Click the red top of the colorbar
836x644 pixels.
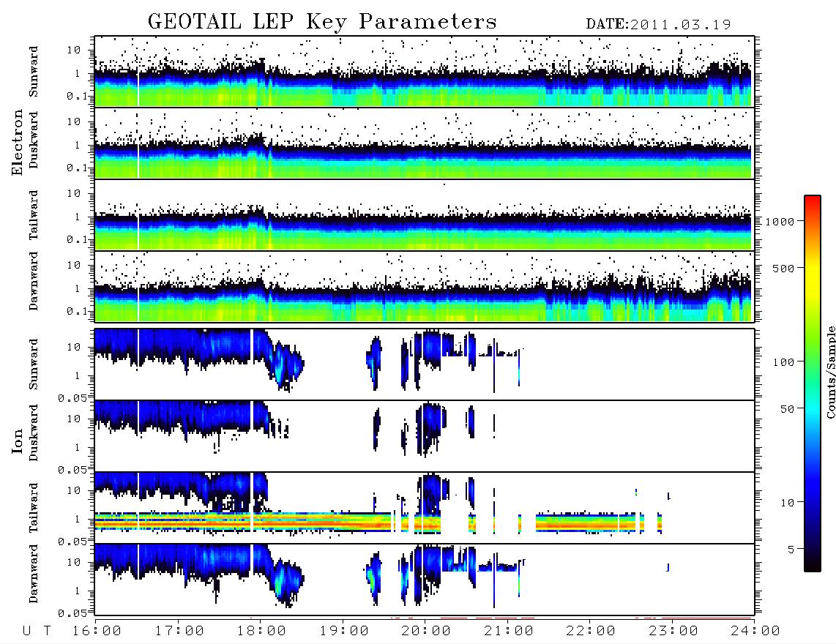click(x=813, y=201)
